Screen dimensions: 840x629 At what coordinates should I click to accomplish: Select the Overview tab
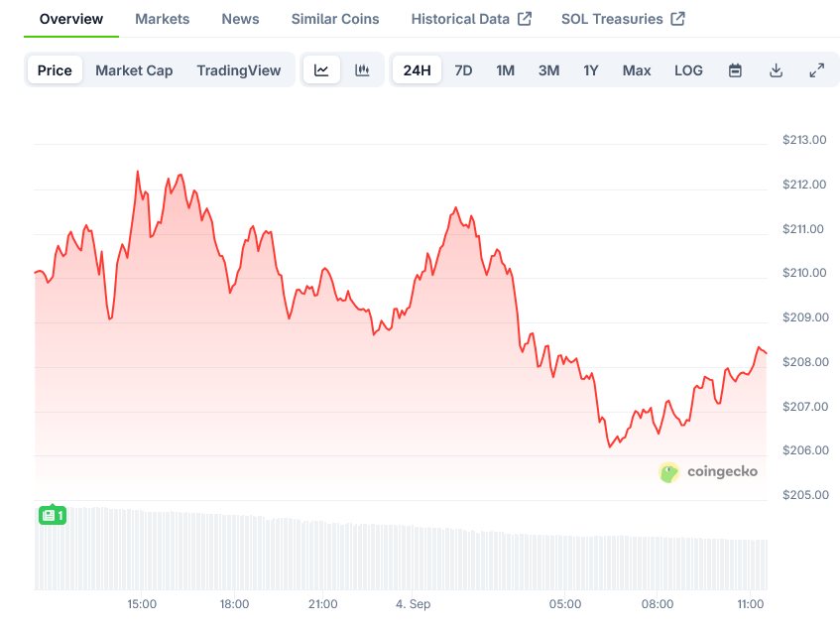coord(71,19)
